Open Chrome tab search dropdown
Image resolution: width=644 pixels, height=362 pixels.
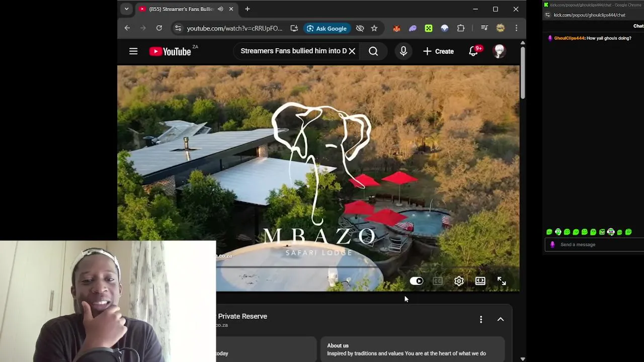point(126,9)
